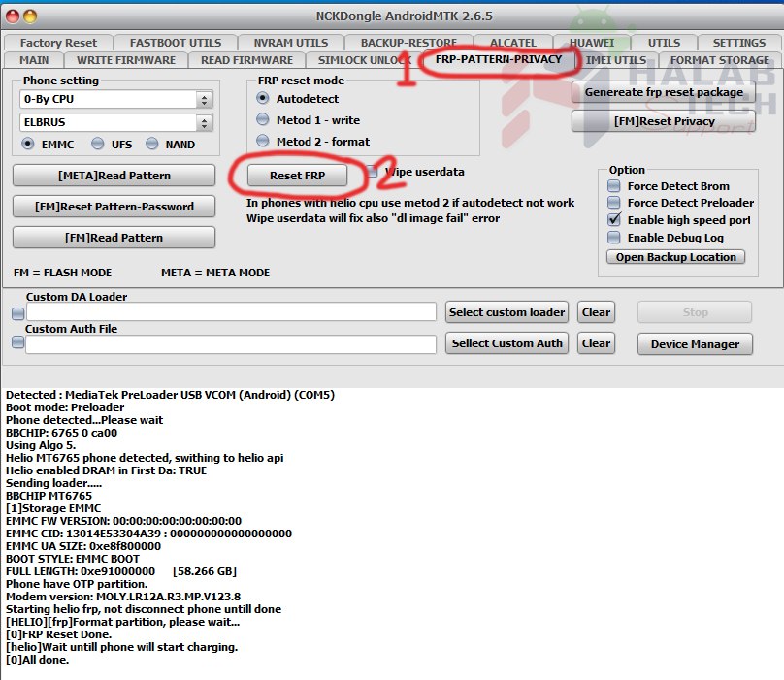
Task: Choose Autodetect FRP reset mode
Action: click(x=263, y=98)
